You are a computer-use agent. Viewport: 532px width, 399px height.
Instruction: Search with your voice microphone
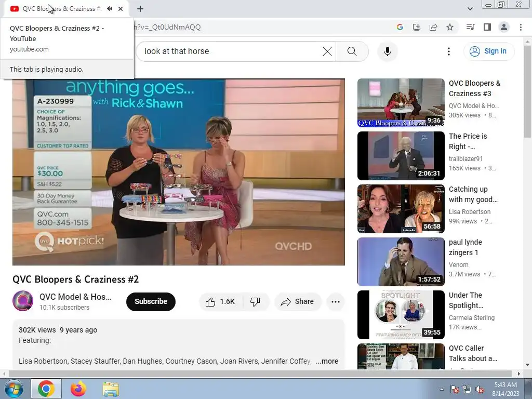[387, 51]
